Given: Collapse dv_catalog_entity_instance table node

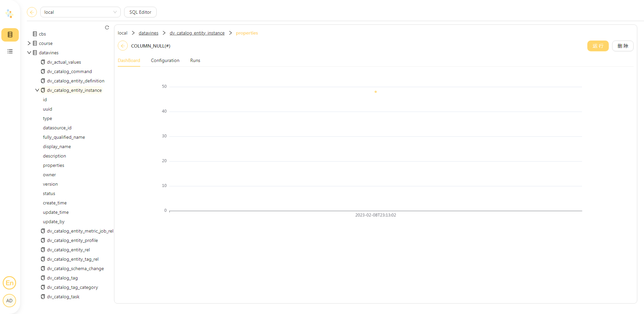Looking at the screenshot, I should (37, 90).
